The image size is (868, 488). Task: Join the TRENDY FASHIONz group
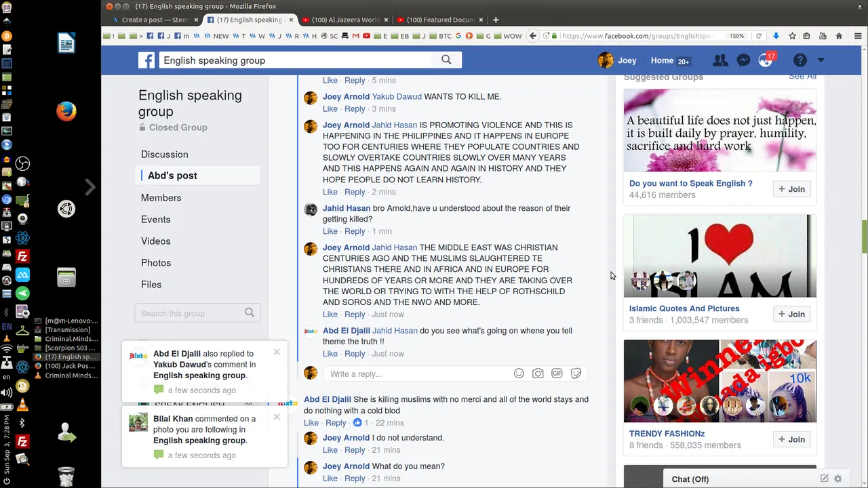click(791, 439)
